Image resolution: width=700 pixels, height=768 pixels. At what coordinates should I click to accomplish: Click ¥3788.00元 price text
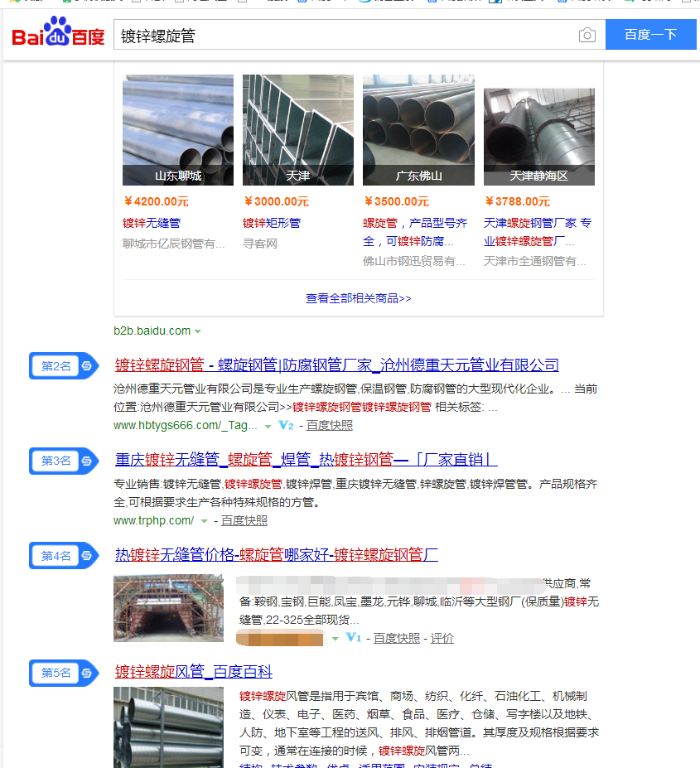pos(517,201)
